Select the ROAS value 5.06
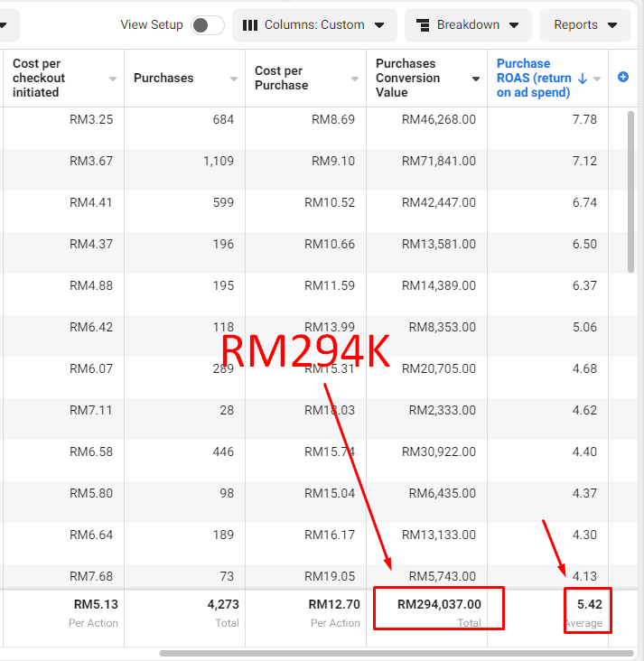Screen dimensions: 644x661 [584, 327]
